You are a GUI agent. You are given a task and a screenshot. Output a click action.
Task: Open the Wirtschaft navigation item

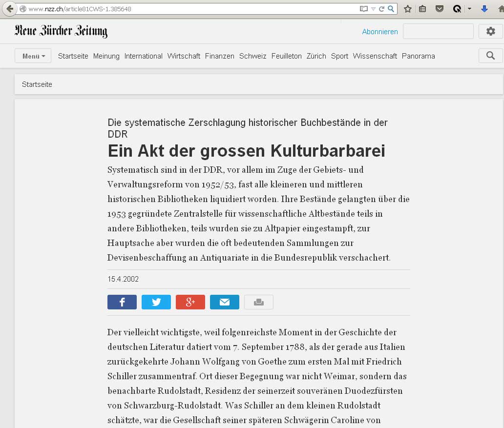coord(184,56)
